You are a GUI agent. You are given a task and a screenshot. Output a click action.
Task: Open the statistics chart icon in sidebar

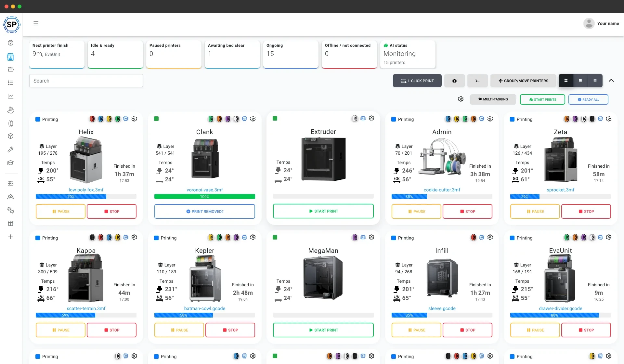(10, 96)
